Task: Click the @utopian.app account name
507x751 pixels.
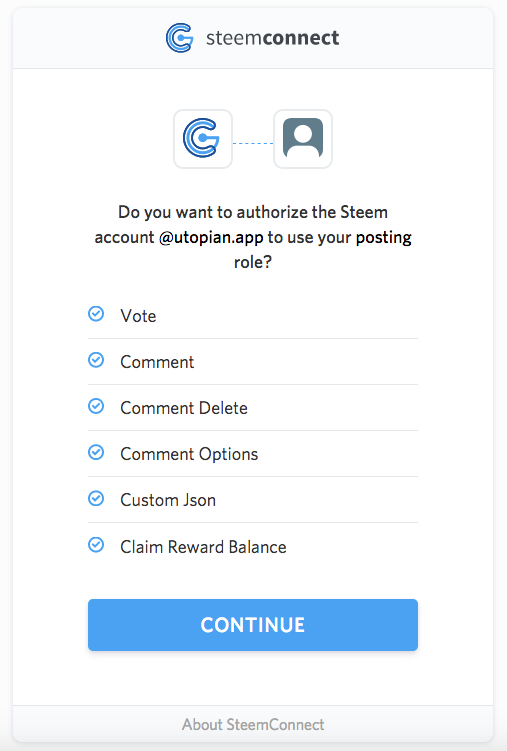Action: [211, 238]
